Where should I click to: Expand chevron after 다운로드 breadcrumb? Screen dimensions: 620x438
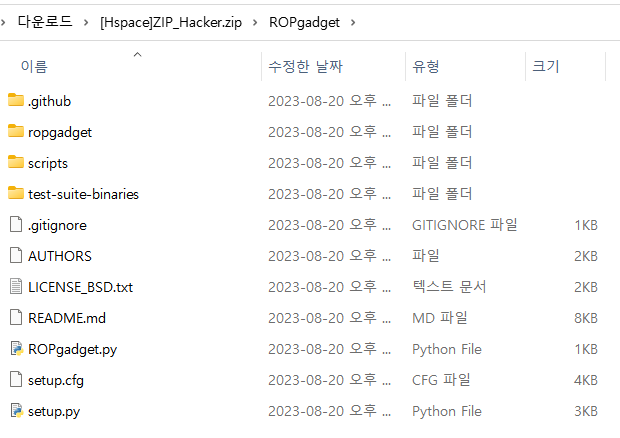tap(86, 23)
